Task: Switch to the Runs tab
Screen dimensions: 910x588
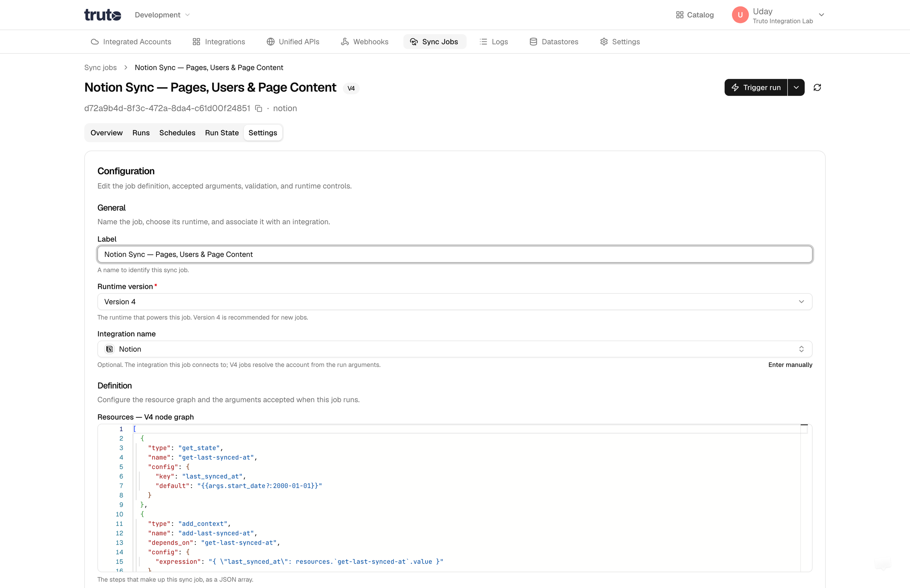Action: point(141,133)
